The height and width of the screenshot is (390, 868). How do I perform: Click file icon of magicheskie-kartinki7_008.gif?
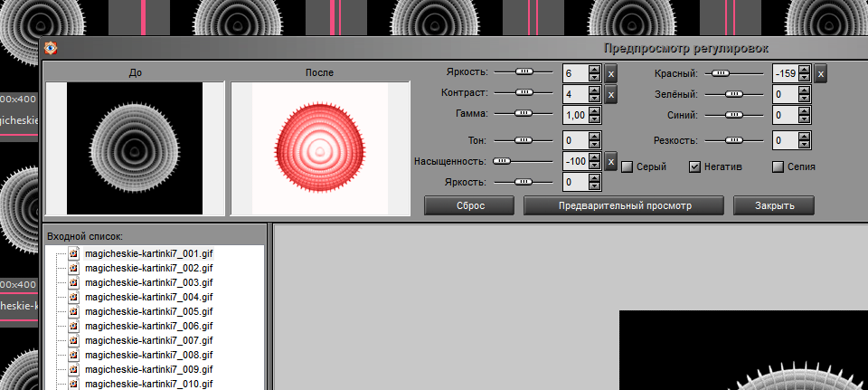click(75, 355)
